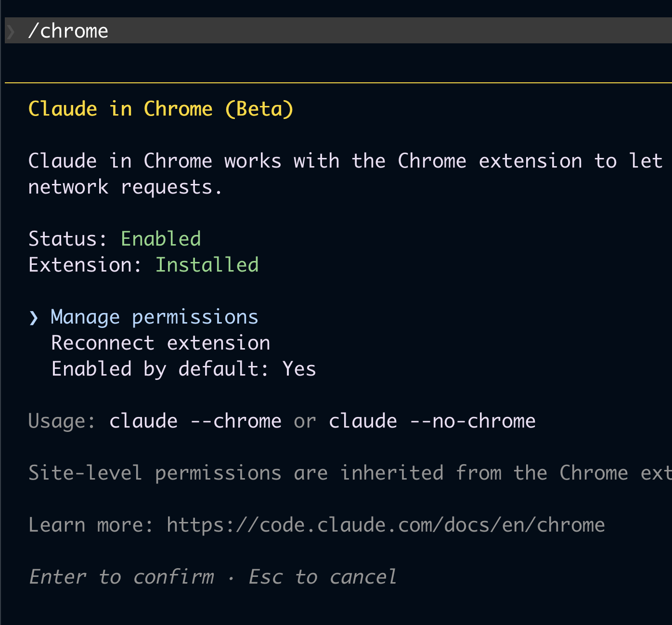This screenshot has height=625, width=672.
Task: Click the selection arrow beside Manage permissions
Action: point(34,318)
